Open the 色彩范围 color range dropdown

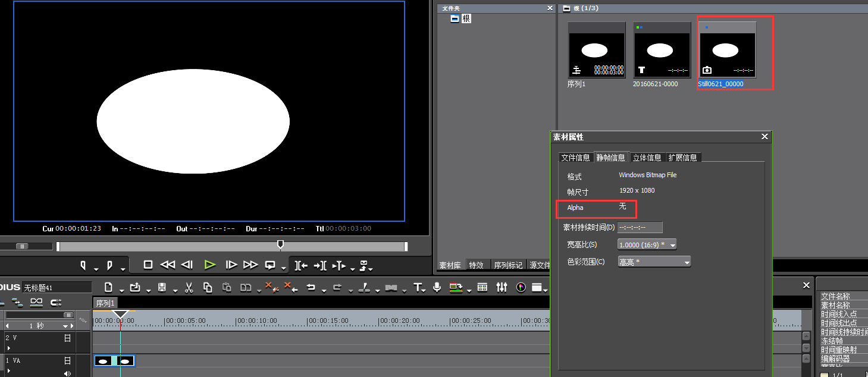[x=654, y=262]
